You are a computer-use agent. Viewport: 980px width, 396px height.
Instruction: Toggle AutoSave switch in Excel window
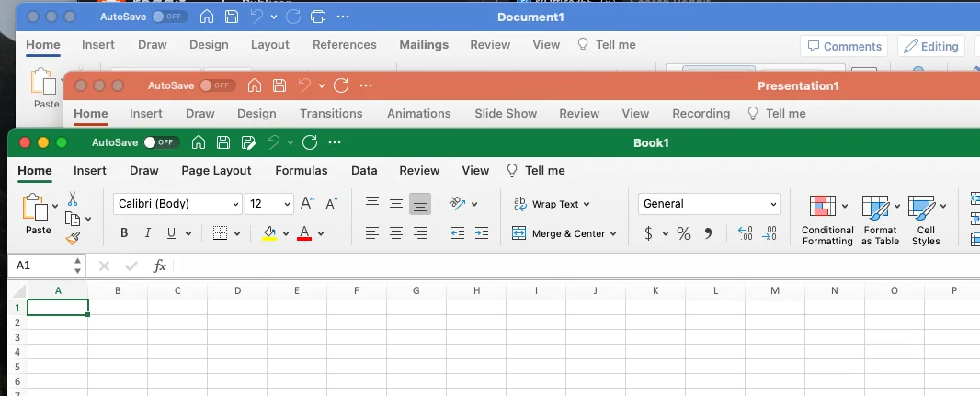(161, 142)
